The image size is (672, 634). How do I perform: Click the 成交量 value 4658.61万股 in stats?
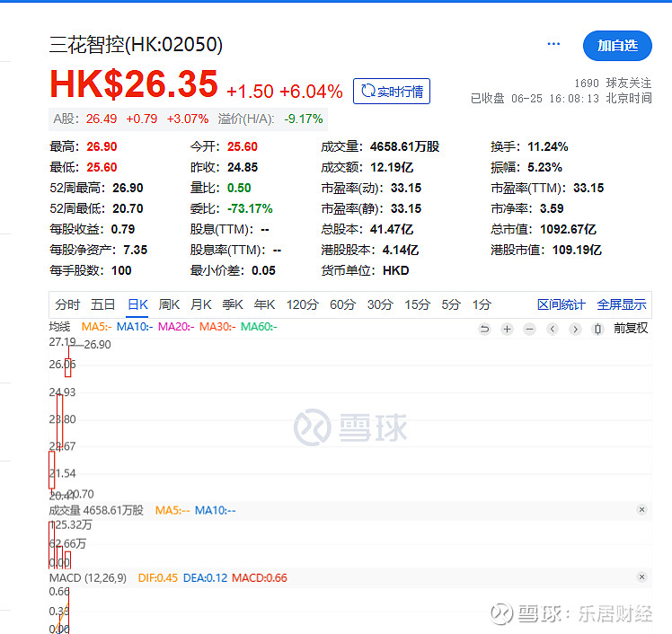(404, 146)
